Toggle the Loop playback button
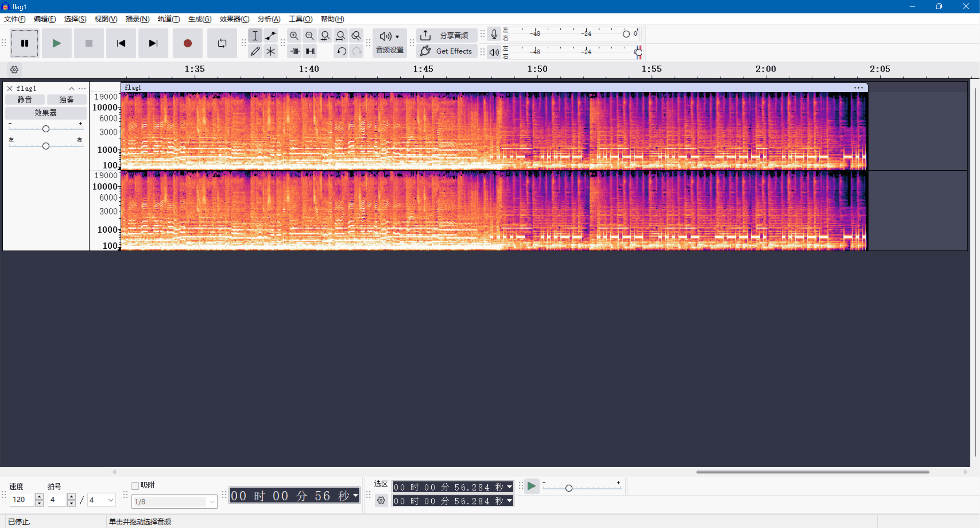Viewport: 980px width, 528px height. (222, 43)
